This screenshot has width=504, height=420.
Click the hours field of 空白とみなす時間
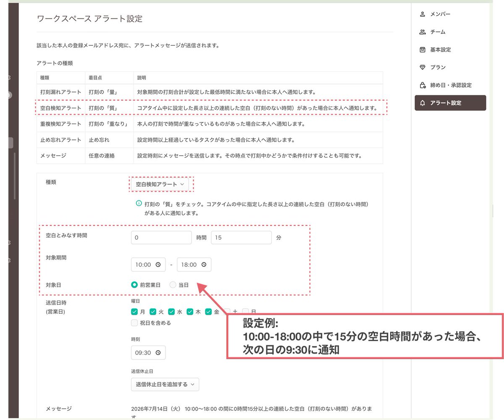click(161, 237)
